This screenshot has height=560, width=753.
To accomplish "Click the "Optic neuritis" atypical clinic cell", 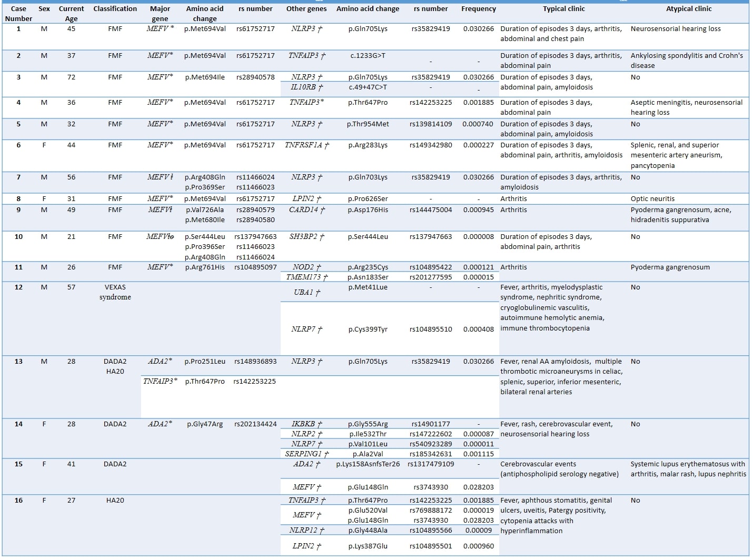I will click(x=652, y=199).
